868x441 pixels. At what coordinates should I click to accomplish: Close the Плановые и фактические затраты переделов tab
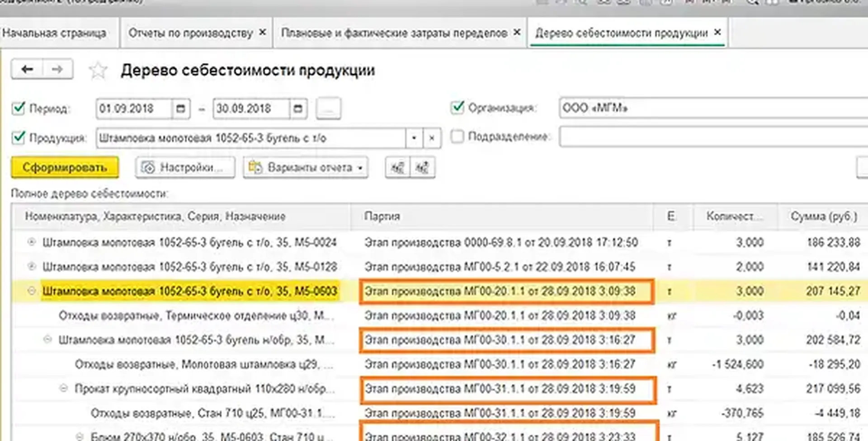[517, 33]
